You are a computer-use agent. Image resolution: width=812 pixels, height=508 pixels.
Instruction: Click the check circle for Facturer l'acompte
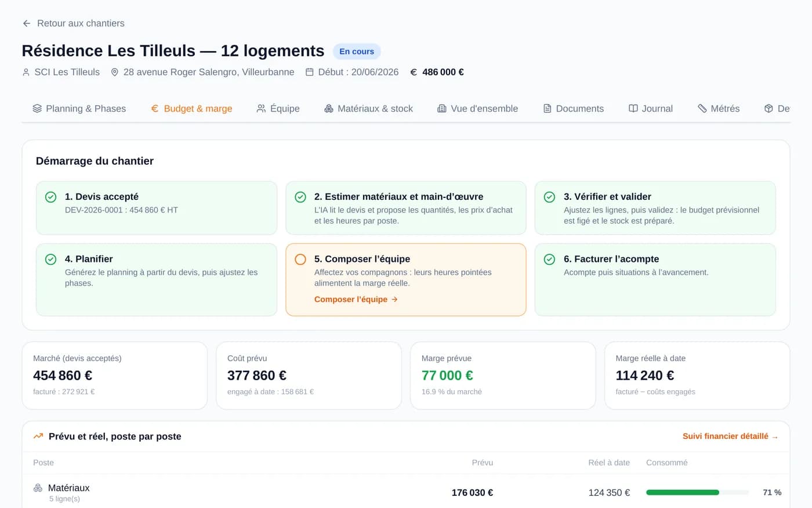tap(550, 260)
